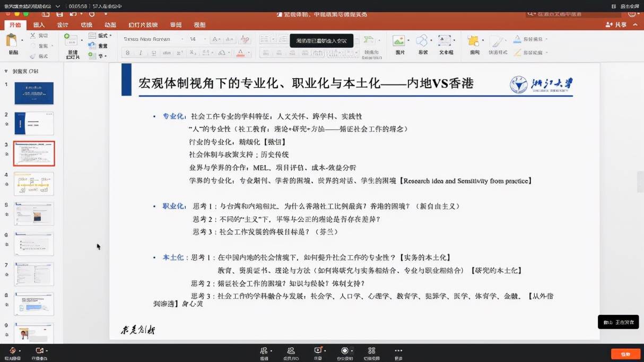Open the 审阅 (Review) ribbon tab

[176, 25]
